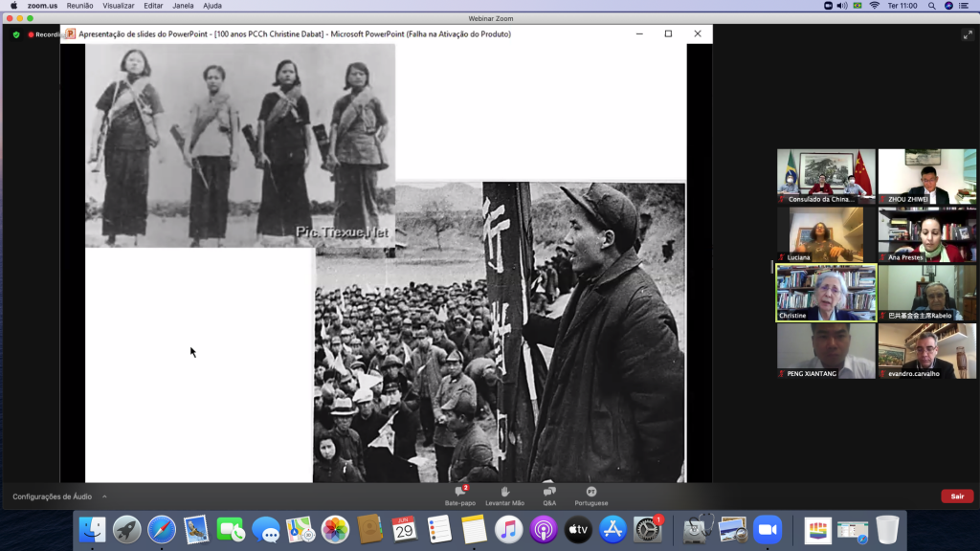Viewport: 980px width, 551px height.
Task: Open Podcasts from the dock
Action: pos(544,530)
